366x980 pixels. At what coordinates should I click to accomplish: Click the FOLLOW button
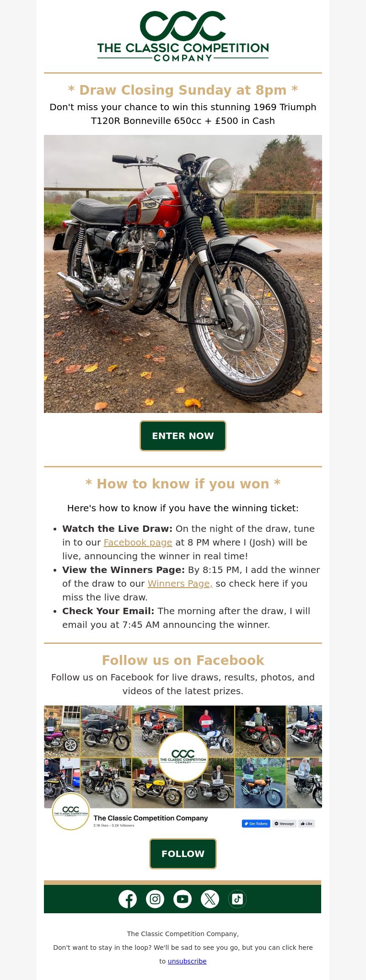pos(183,854)
